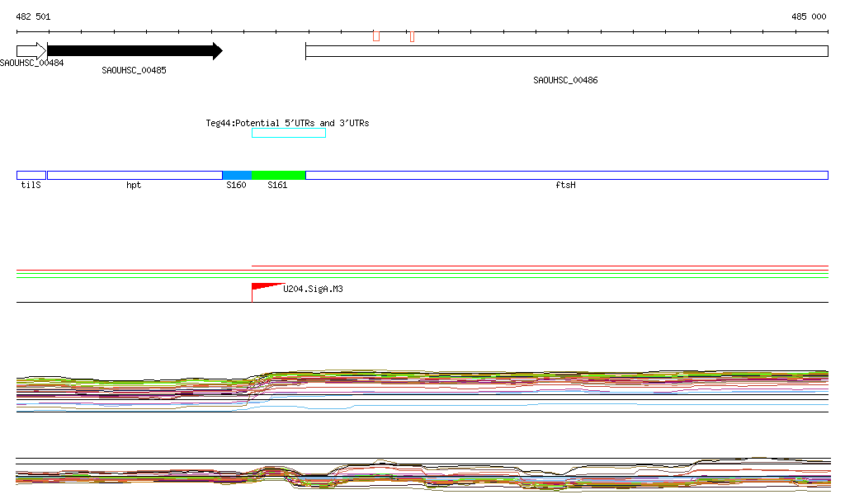Click the 485 000 end coordinate
Image resolution: width=845 pixels, height=504 pixels.
point(808,16)
